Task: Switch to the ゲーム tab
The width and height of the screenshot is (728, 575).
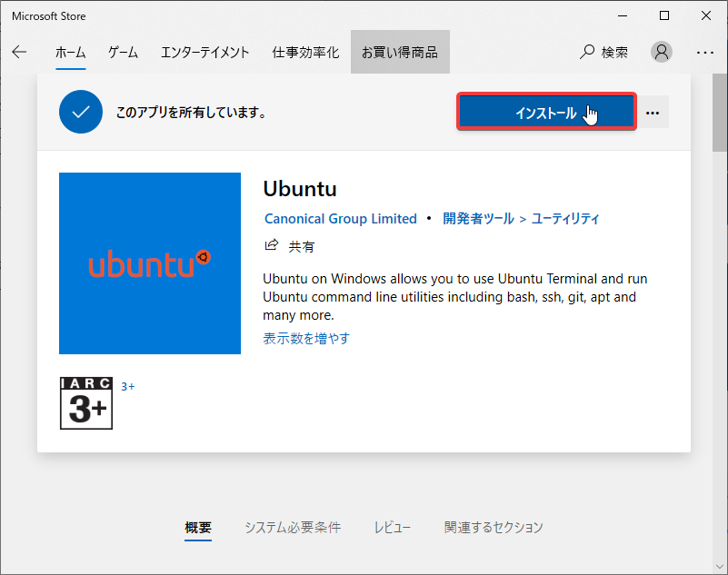Action: coord(123,53)
